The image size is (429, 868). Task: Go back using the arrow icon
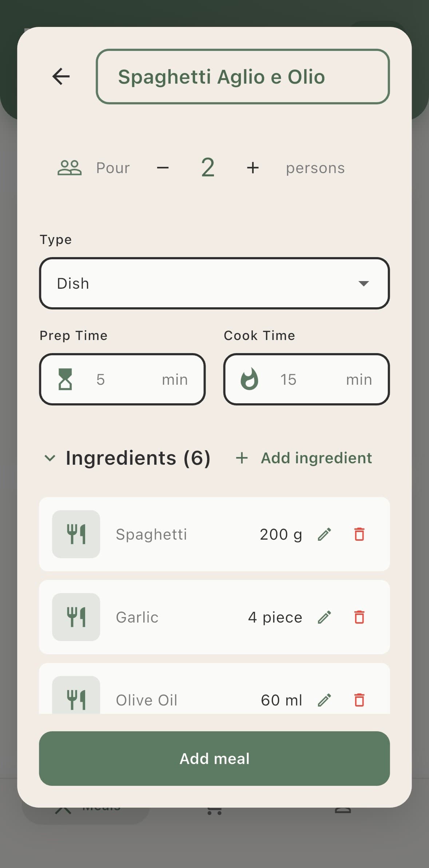click(x=61, y=76)
